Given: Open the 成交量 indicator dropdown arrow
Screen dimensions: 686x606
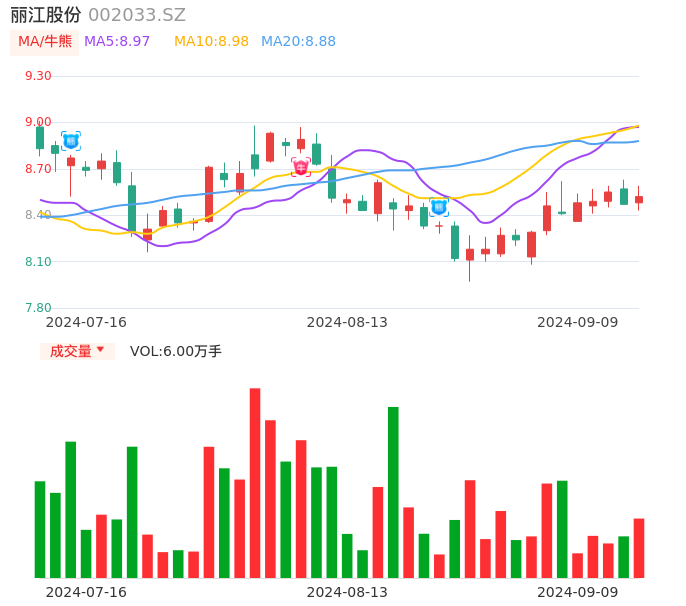Looking at the screenshot, I should (100, 350).
